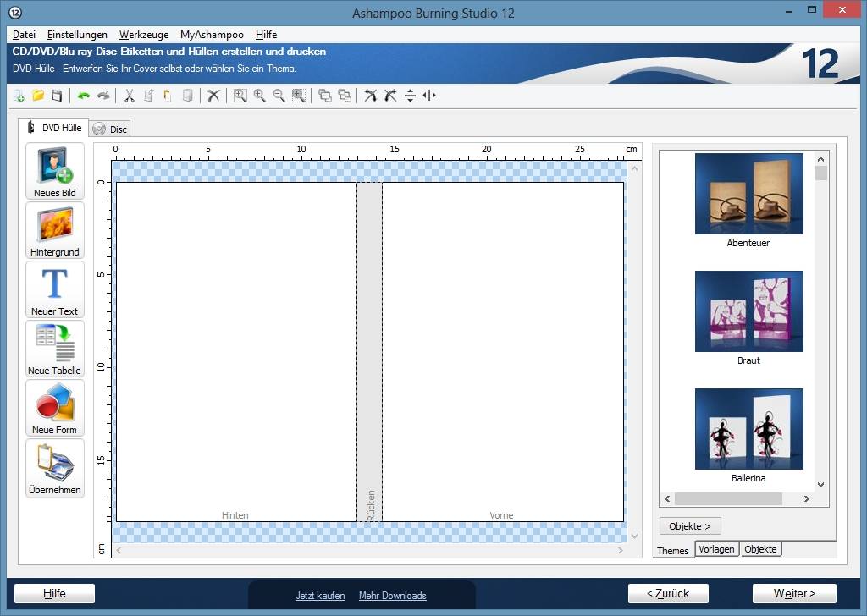Click the canvas vertical scroll down arrow
The width and height of the screenshot is (867, 616).
(x=635, y=536)
